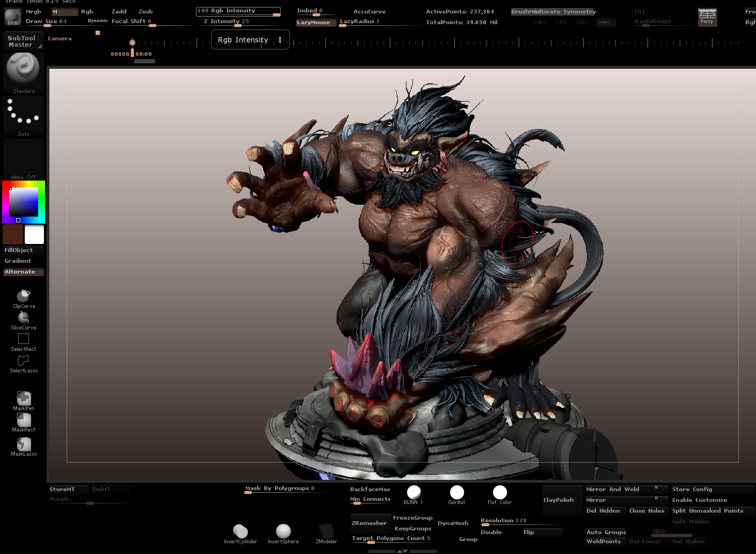Click Split Unmasked Points

click(712, 511)
